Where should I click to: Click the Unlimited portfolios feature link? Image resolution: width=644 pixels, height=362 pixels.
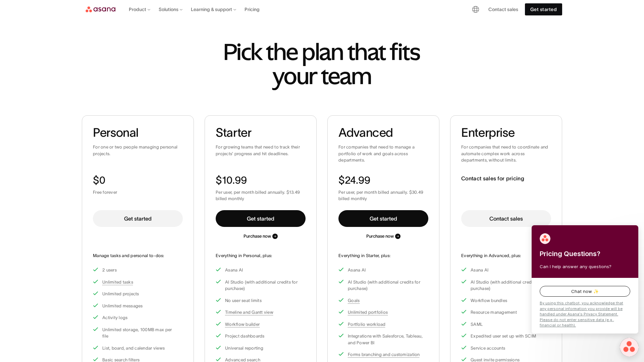pos(368,312)
